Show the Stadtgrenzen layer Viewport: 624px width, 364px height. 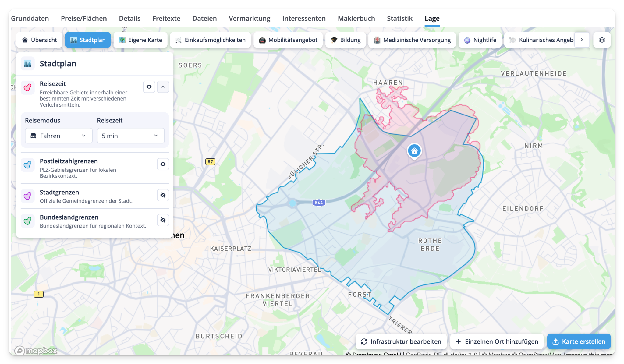(163, 195)
